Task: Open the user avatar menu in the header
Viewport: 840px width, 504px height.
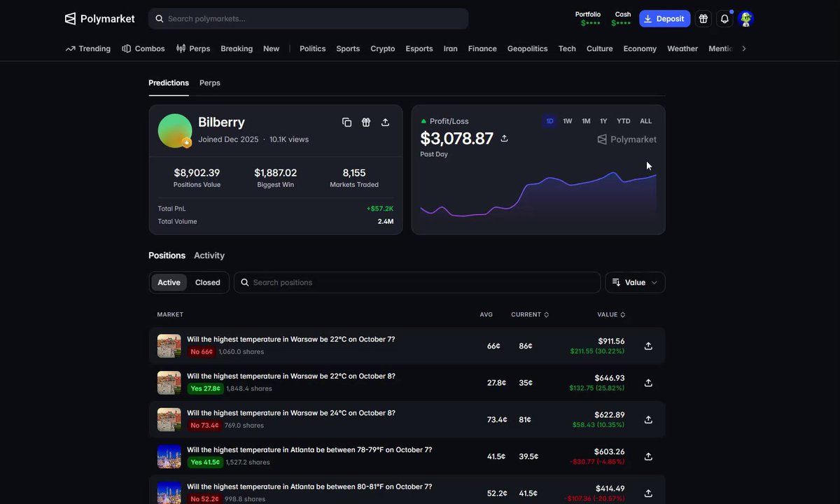Action: (x=745, y=19)
